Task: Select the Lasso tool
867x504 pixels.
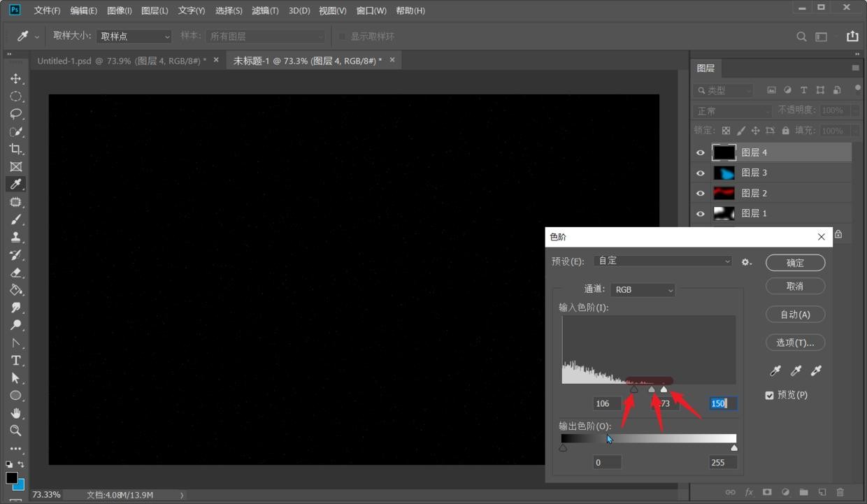Action: (15, 114)
